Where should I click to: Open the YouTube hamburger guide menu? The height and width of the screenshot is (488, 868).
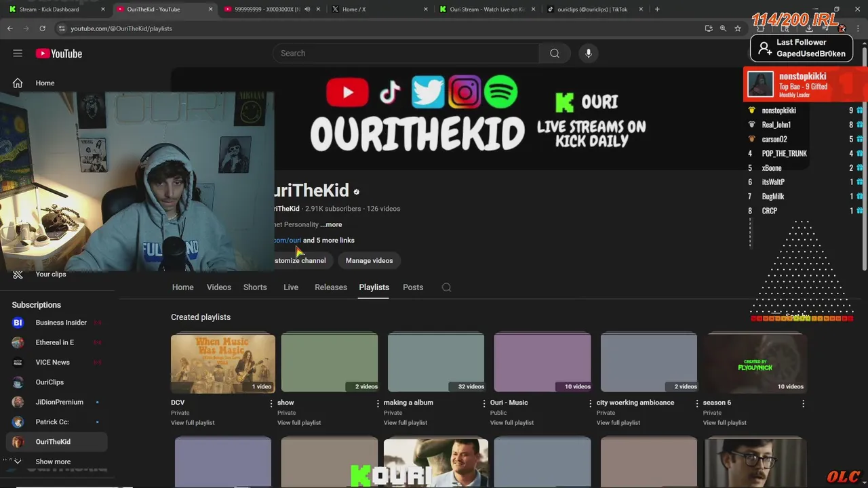[x=18, y=54]
